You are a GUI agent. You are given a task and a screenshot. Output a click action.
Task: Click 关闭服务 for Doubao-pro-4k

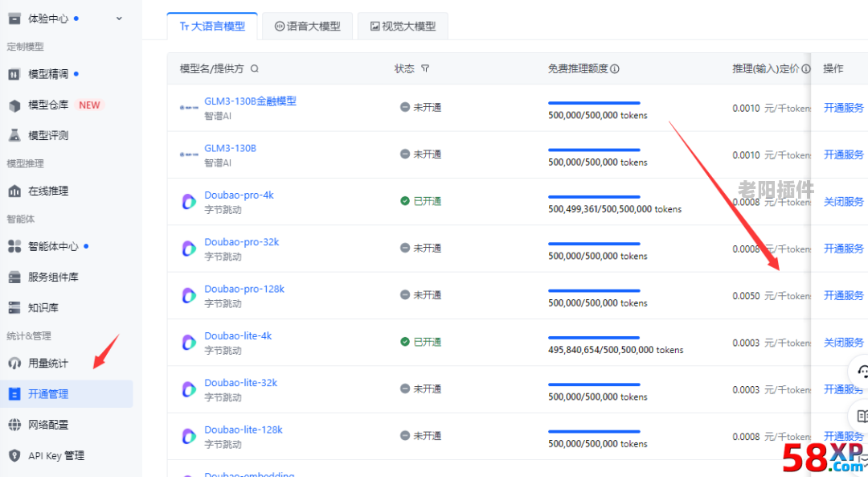click(844, 202)
